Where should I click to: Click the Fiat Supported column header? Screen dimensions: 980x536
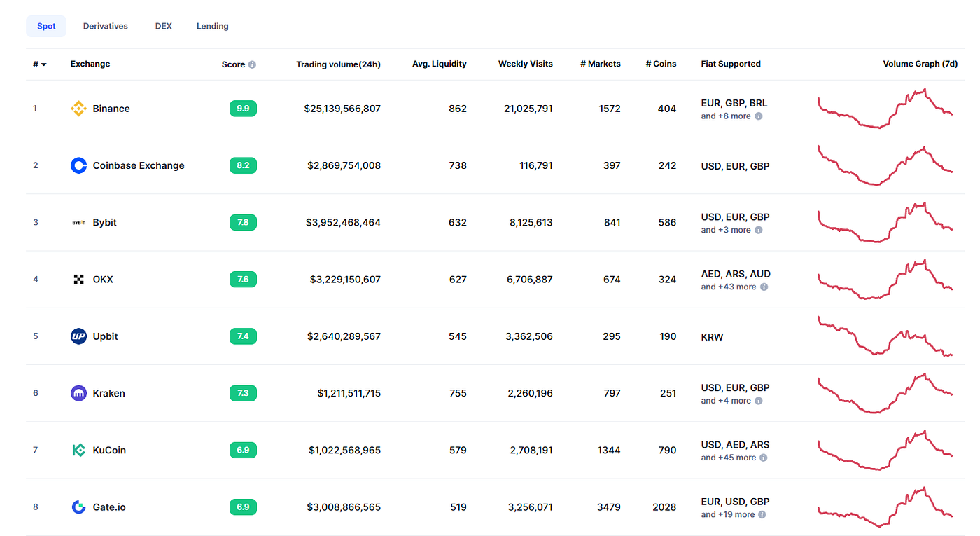pyautogui.click(x=731, y=64)
